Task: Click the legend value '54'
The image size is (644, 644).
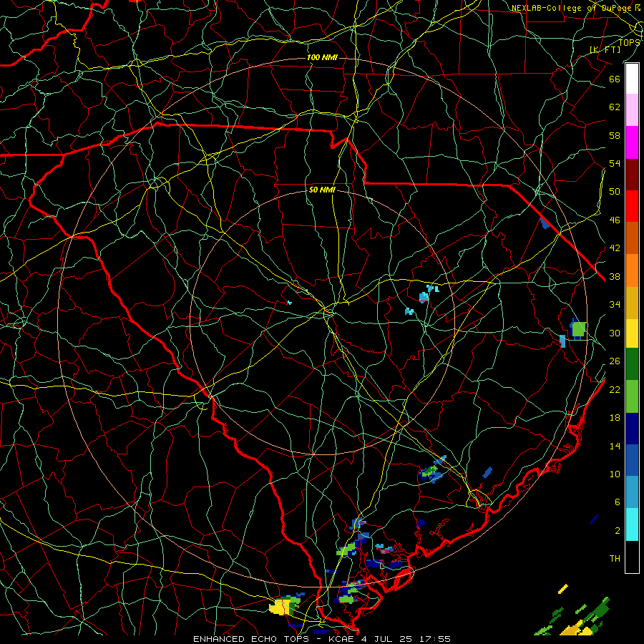Action: point(615,163)
